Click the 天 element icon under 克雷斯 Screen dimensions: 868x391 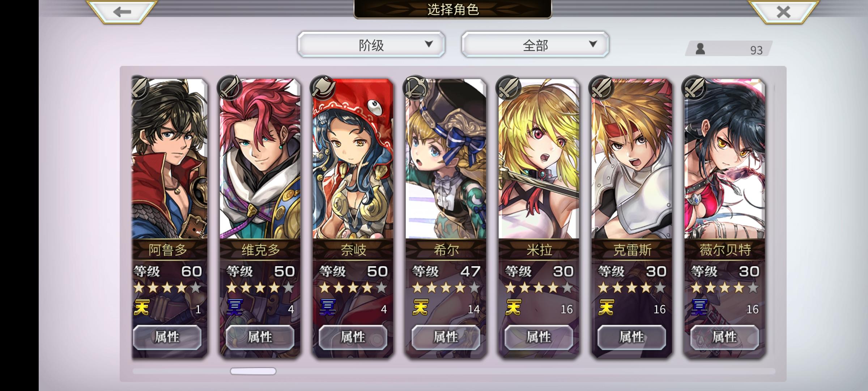(606, 308)
